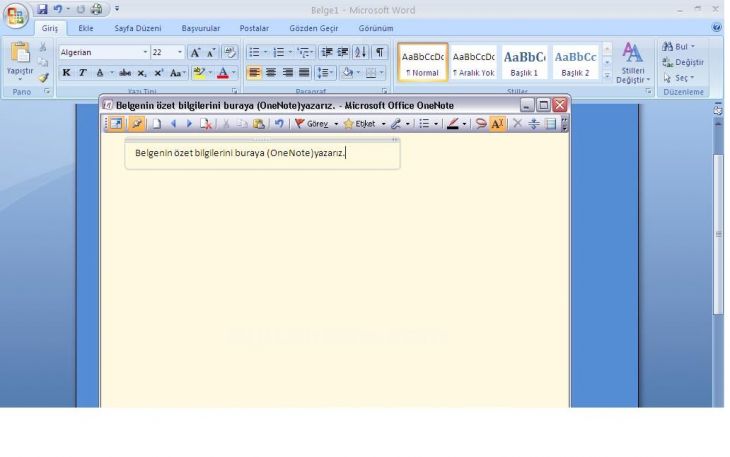This screenshot has height=457, width=730.
Task: Click the format painter brush in Pano group
Action: click(43, 78)
